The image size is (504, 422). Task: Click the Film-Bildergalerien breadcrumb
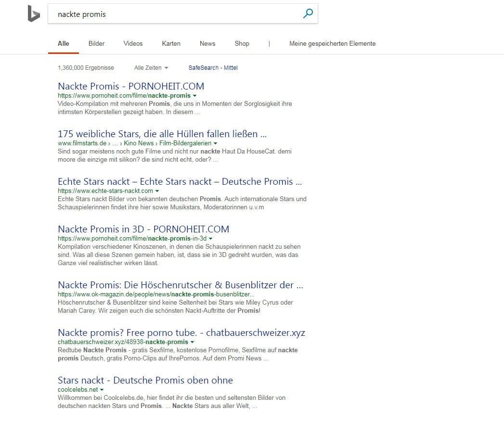coord(185,143)
